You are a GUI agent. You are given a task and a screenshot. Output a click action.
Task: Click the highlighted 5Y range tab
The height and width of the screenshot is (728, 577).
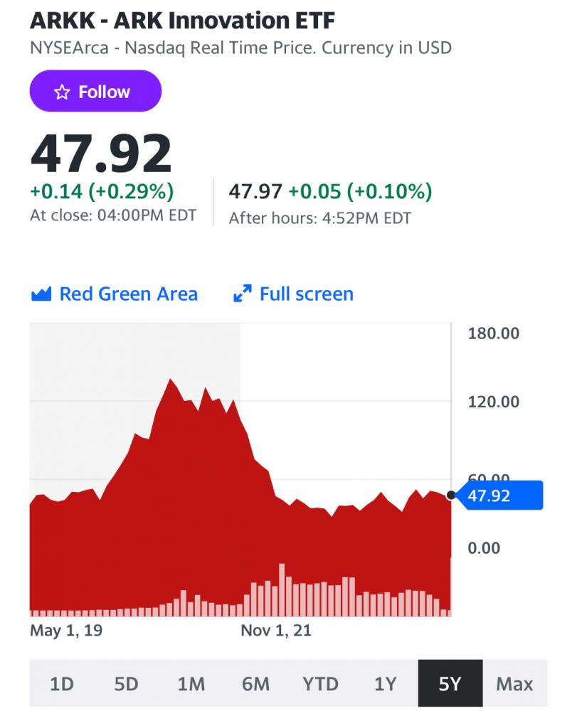point(450,684)
